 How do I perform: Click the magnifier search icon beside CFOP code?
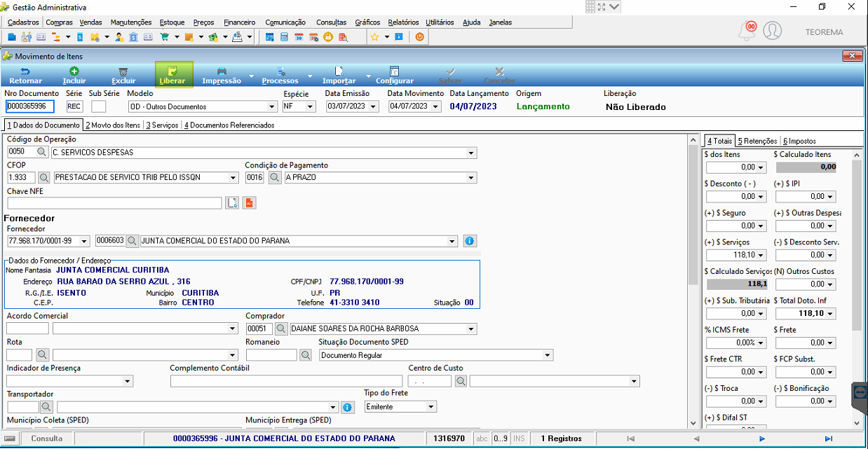coord(44,178)
